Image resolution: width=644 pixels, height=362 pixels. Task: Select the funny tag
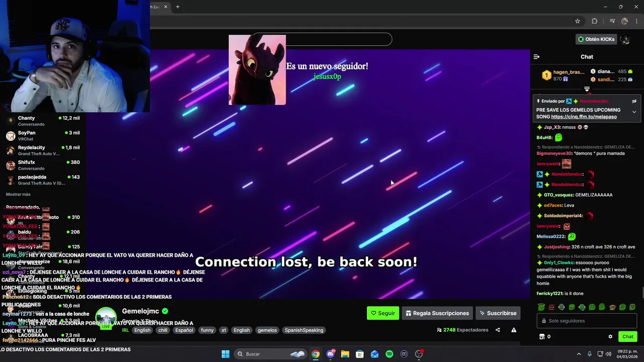[207, 330]
